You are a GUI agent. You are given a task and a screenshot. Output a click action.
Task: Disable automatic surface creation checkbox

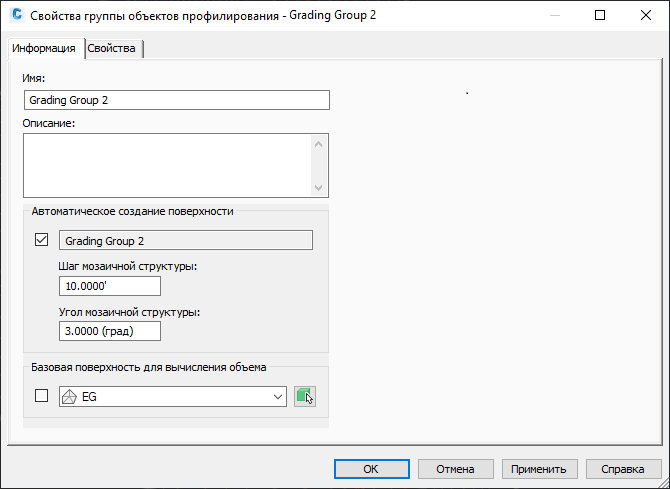coord(41,239)
